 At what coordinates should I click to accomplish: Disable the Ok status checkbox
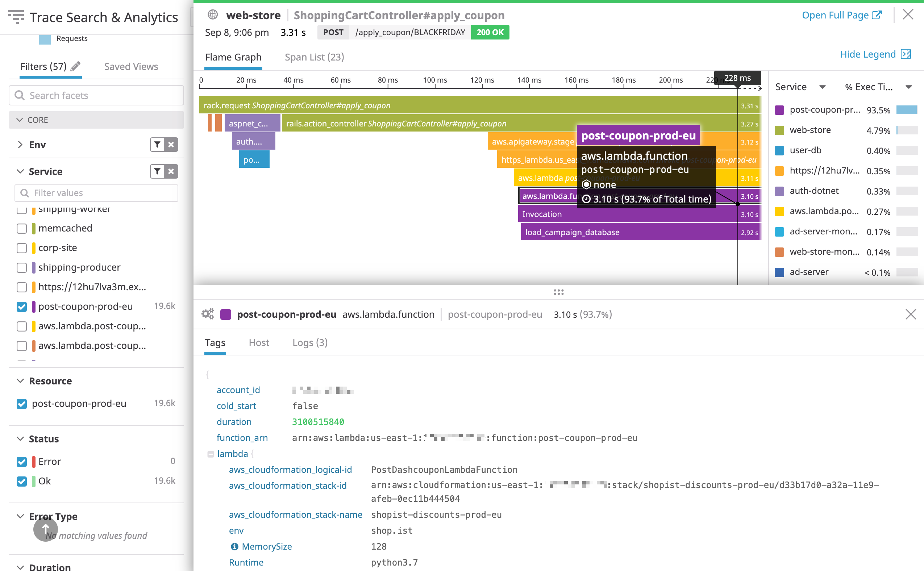(21, 481)
